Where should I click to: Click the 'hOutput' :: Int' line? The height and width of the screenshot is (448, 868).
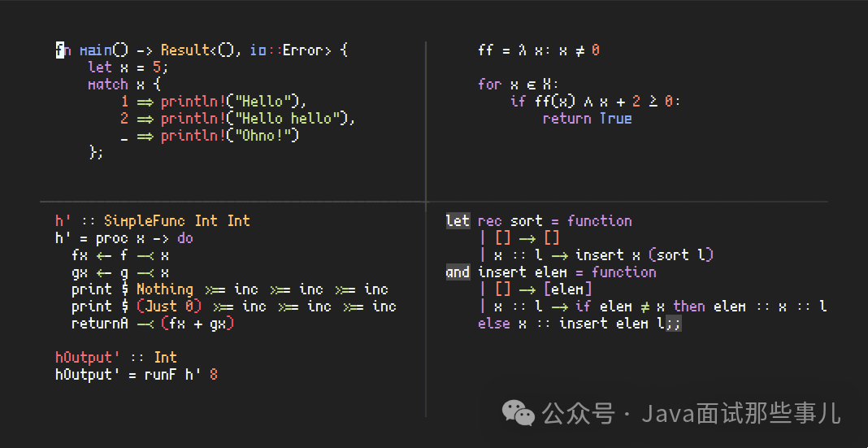pyautogui.click(x=116, y=357)
